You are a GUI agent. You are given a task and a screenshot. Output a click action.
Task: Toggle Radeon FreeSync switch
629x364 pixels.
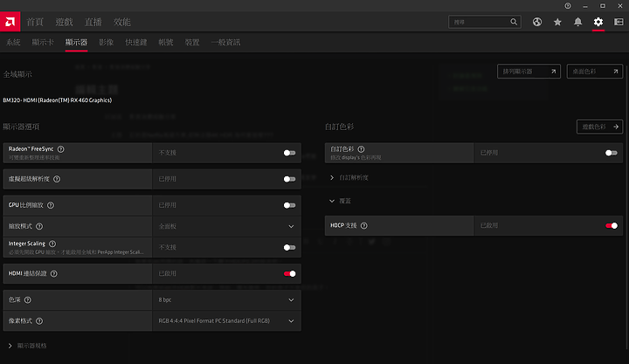pyautogui.click(x=289, y=153)
